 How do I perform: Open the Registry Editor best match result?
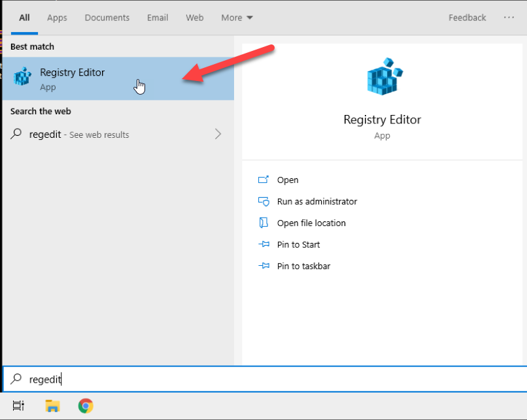click(118, 78)
